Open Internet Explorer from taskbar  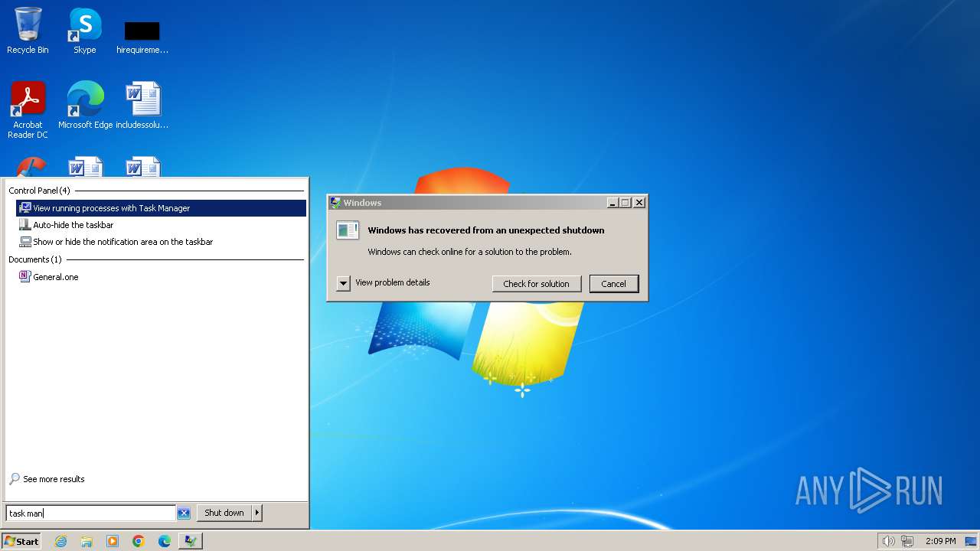(60, 541)
